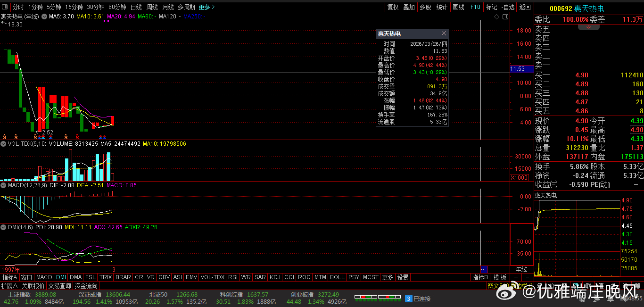Image resolution: width=644 pixels, height=307 pixels.
Task: Select the 1分钟 timeframe
Action: 35,7
